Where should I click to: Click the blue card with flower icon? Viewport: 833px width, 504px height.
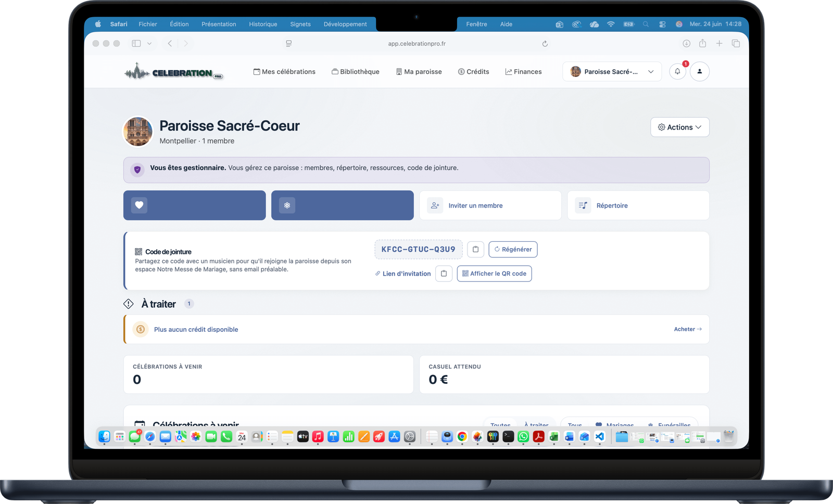tap(343, 205)
